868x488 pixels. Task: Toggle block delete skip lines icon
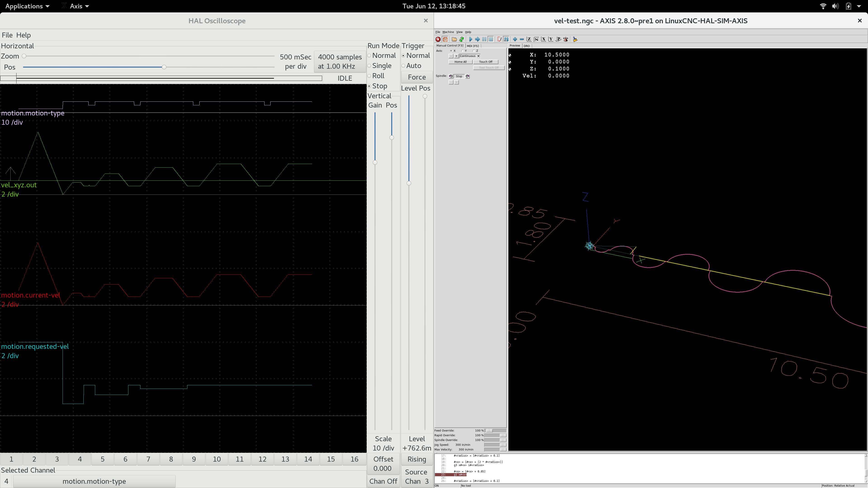[x=499, y=39]
